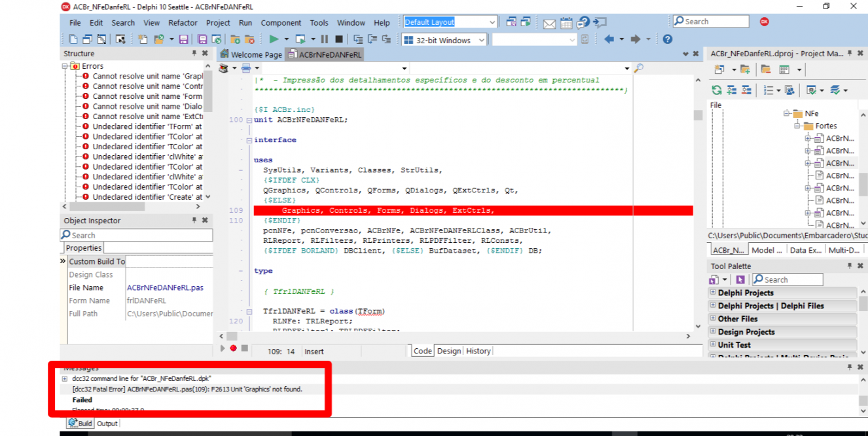Click the purple pointer icon in Tool Palette

(x=740, y=280)
